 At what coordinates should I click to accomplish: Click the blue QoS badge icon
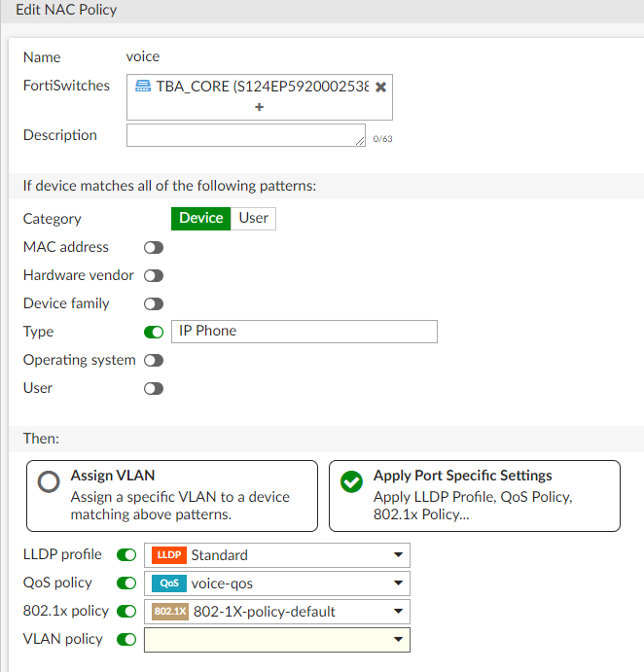click(168, 584)
